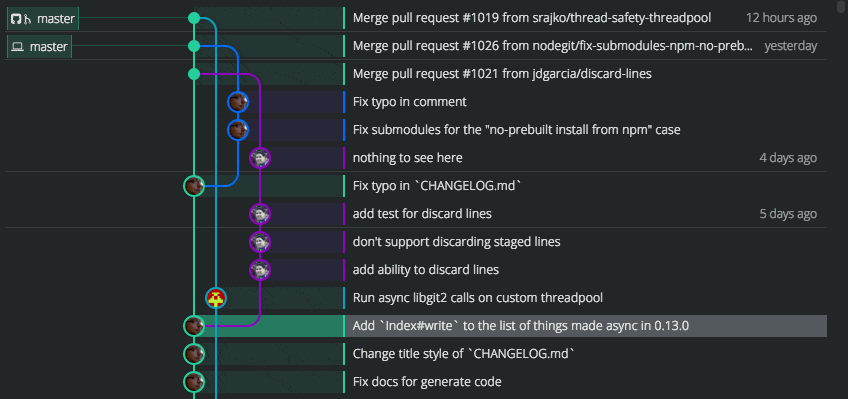Viewport: 848px width, 399px height.
Task: Click the avatar node for 'Fix docs for generate code'
Action: click(194, 382)
